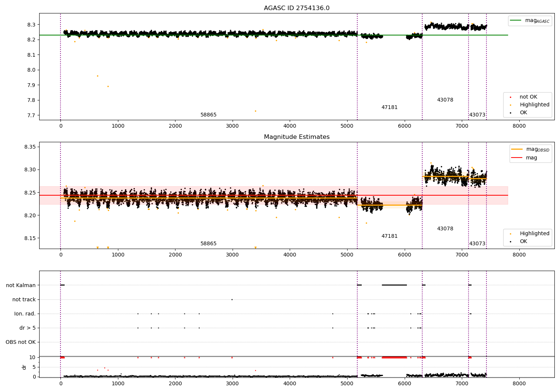Click the obsid label 58865 in the Magnitude Estimates plot
This screenshot has width=560, height=392.
pos(208,244)
